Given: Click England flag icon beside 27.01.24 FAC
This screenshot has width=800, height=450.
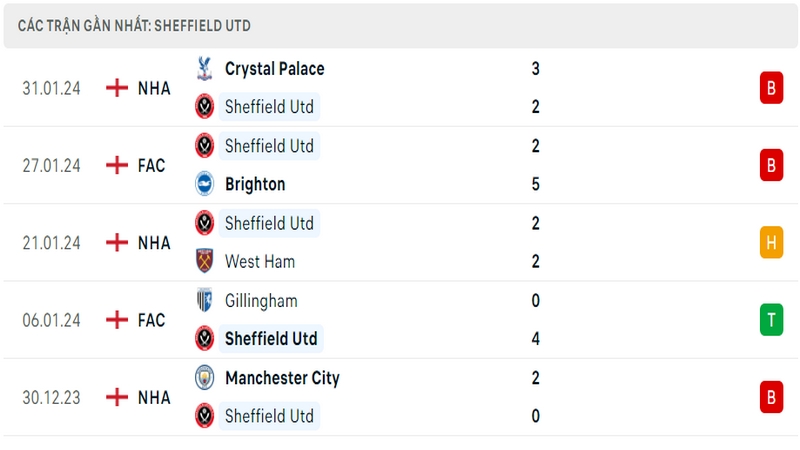Looking at the screenshot, I should pyautogui.click(x=117, y=165).
